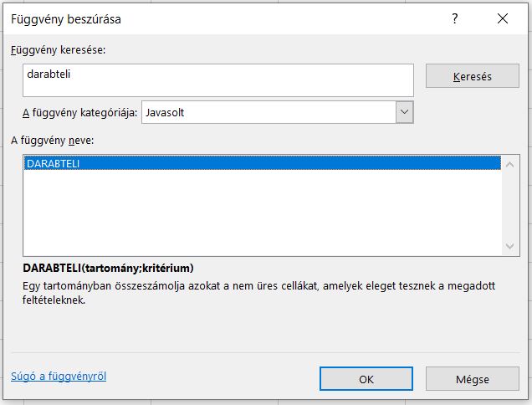The image size is (532, 405).
Task: Click the Függvény beszúrása title bar
Action: click(x=209, y=18)
